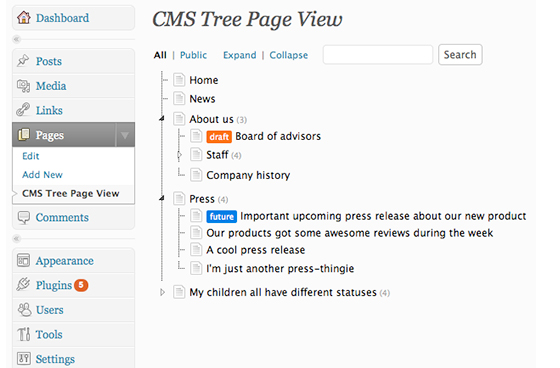Click the Tools icon
This screenshot has width=560, height=368.
pyautogui.click(x=24, y=334)
